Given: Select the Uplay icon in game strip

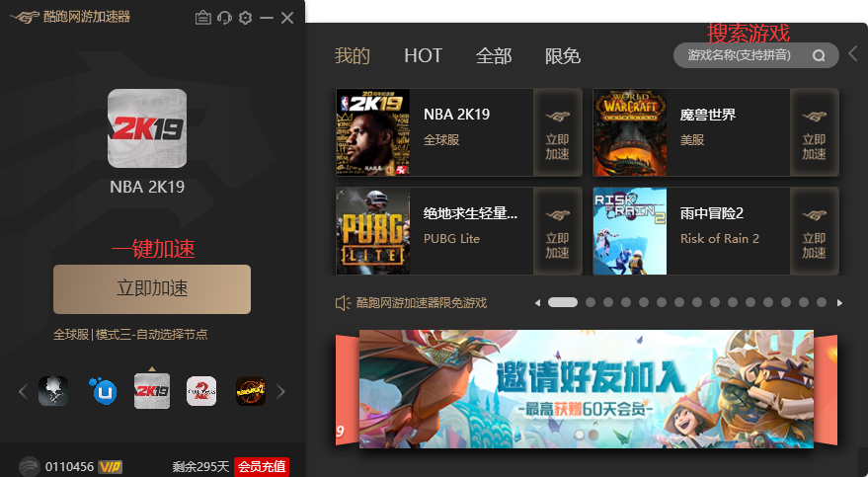Looking at the screenshot, I should 104,391.
